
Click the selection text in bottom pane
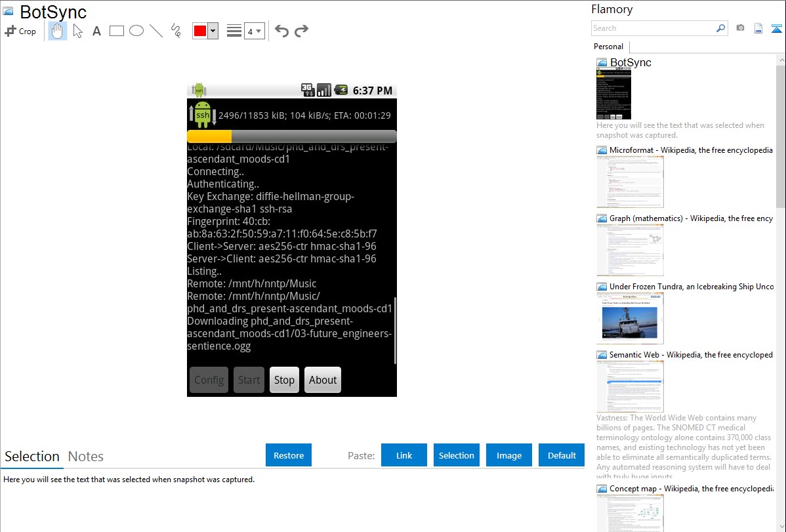[129, 480]
